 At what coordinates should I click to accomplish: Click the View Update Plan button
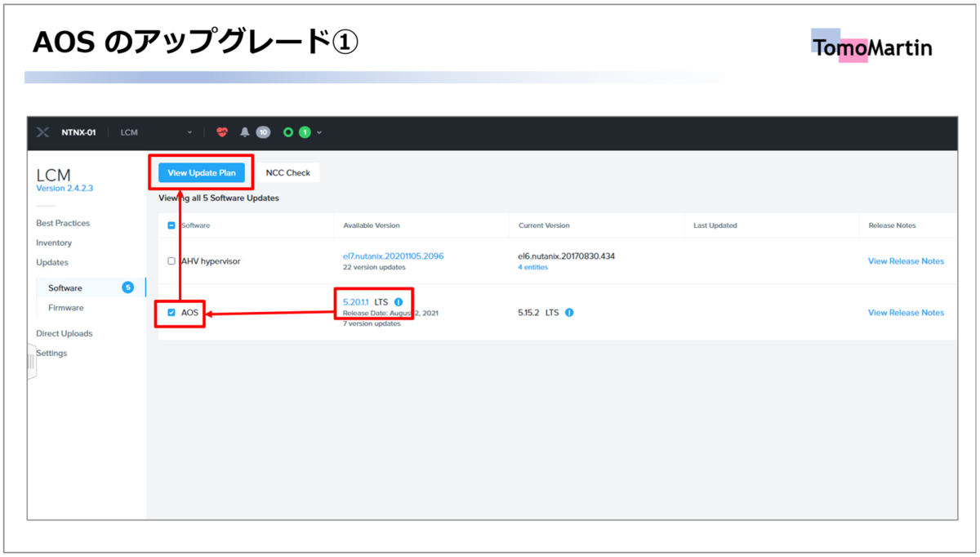pyautogui.click(x=202, y=173)
